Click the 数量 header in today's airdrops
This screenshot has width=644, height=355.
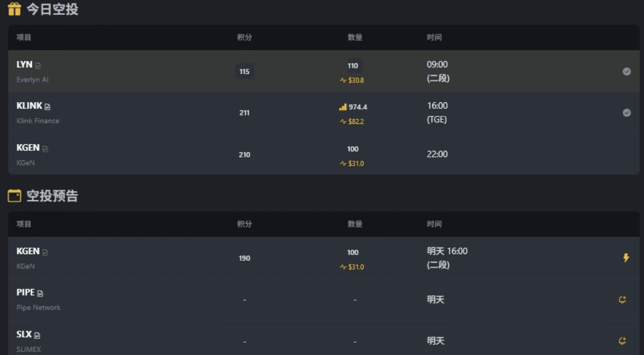[355, 37]
